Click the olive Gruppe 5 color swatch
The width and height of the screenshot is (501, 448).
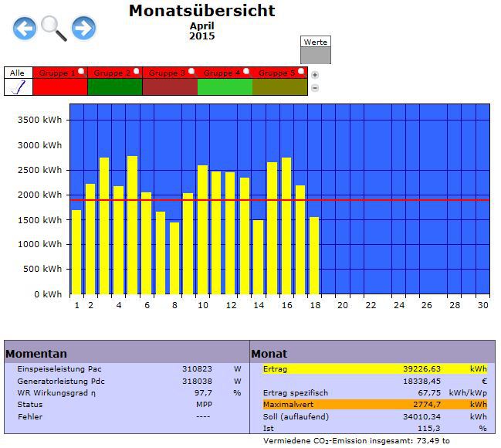[x=279, y=87]
